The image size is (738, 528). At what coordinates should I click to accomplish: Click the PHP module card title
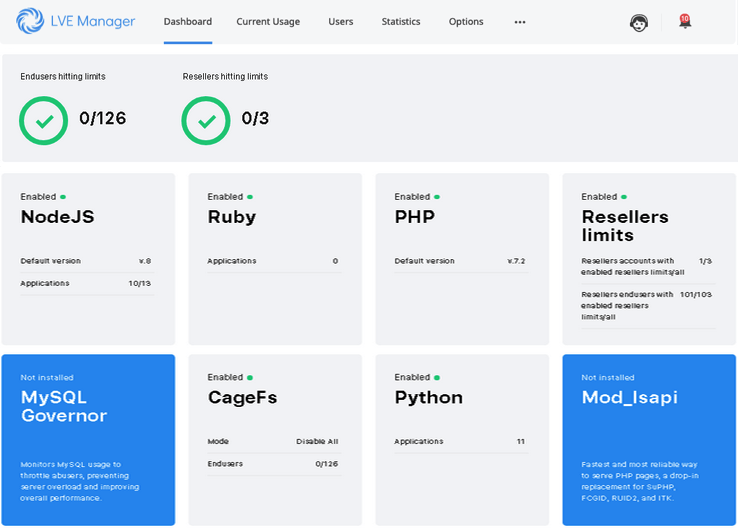[415, 217]
